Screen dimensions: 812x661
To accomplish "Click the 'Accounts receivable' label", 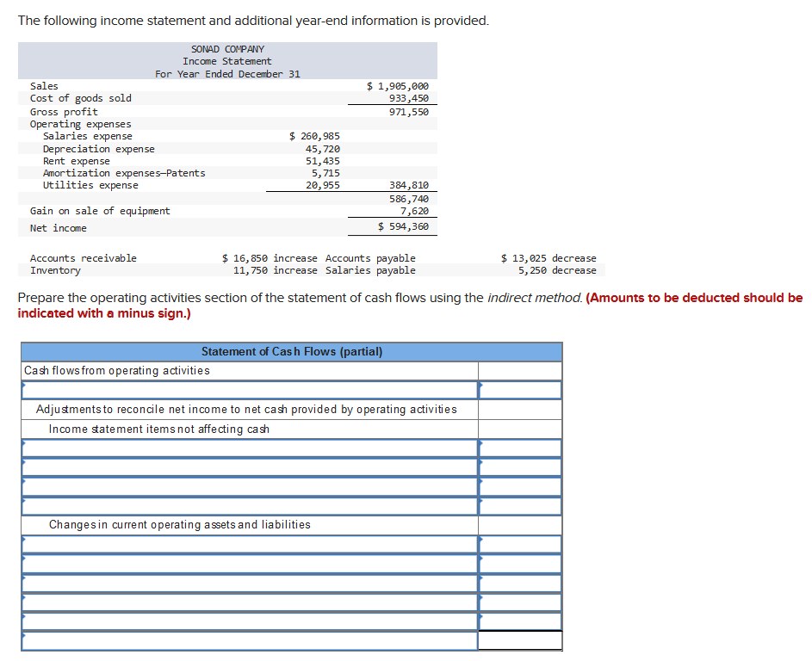I will pos(84,258).
